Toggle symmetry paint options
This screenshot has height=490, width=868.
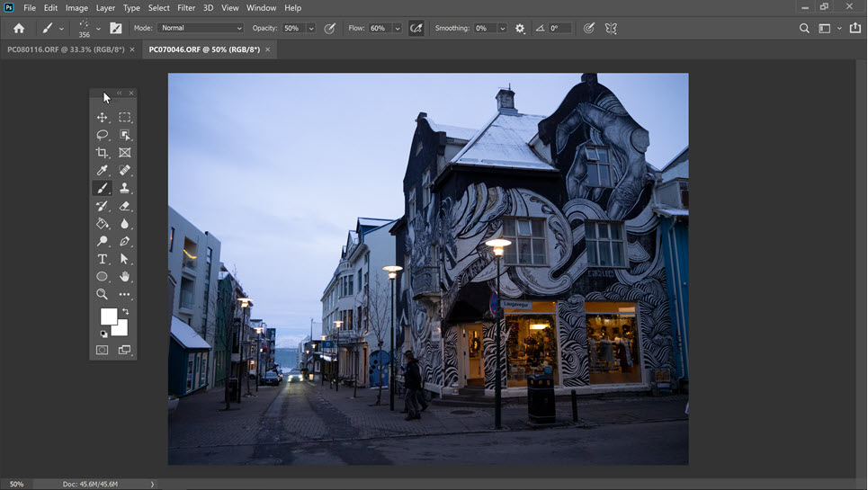coord(611,28)
